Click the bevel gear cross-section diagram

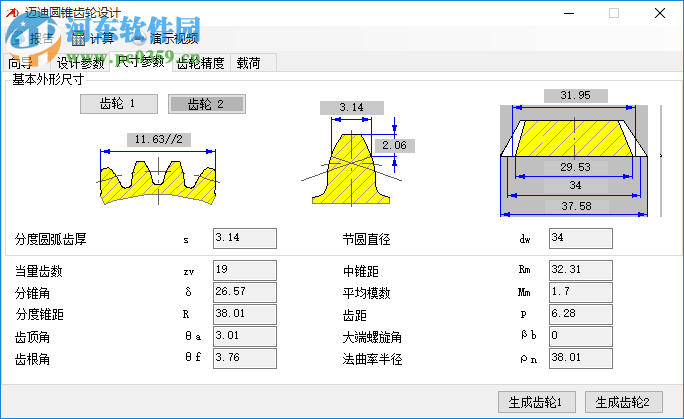pyautogui.click(x=574, y=160)
